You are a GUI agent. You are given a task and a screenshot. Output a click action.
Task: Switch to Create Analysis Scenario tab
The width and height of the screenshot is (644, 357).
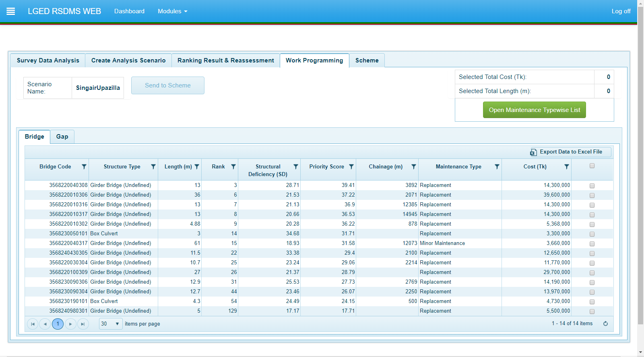128,60
